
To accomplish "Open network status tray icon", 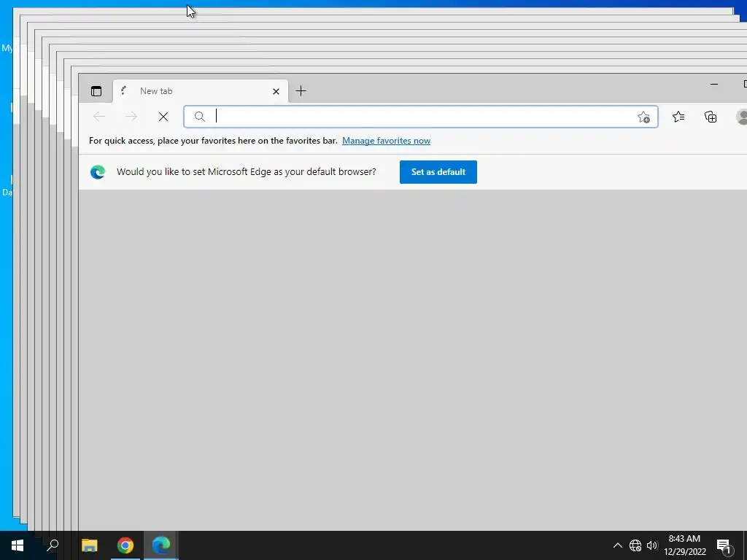I will click(x=635, y=545).
